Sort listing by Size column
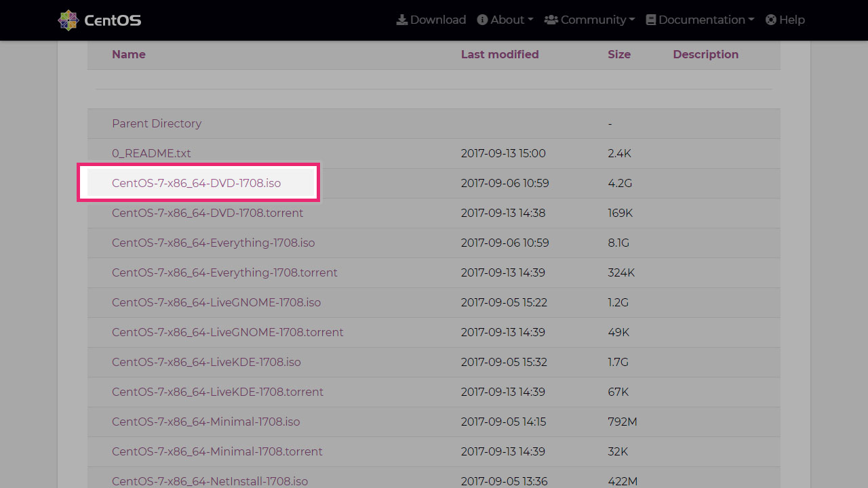 point(619,54)
